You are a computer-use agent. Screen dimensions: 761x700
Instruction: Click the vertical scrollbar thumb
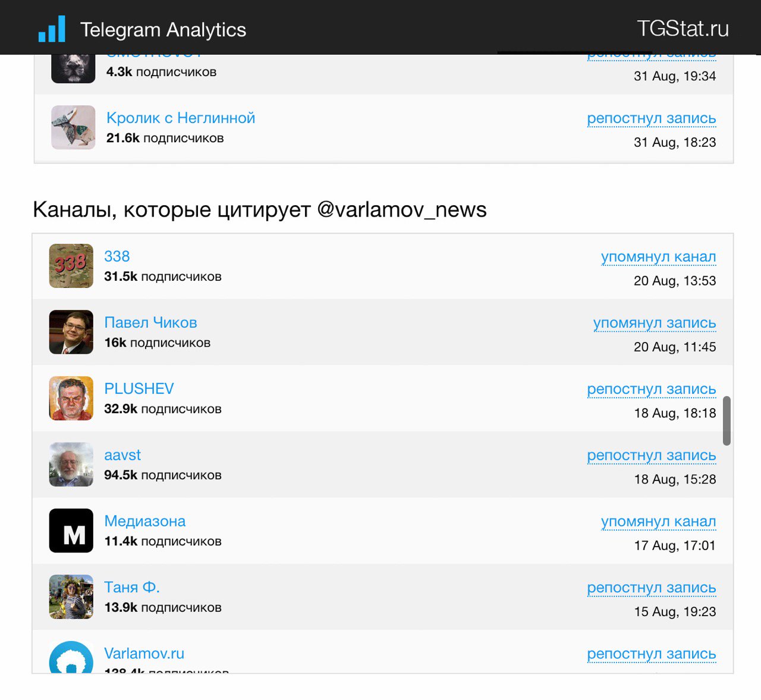(727, 420)
